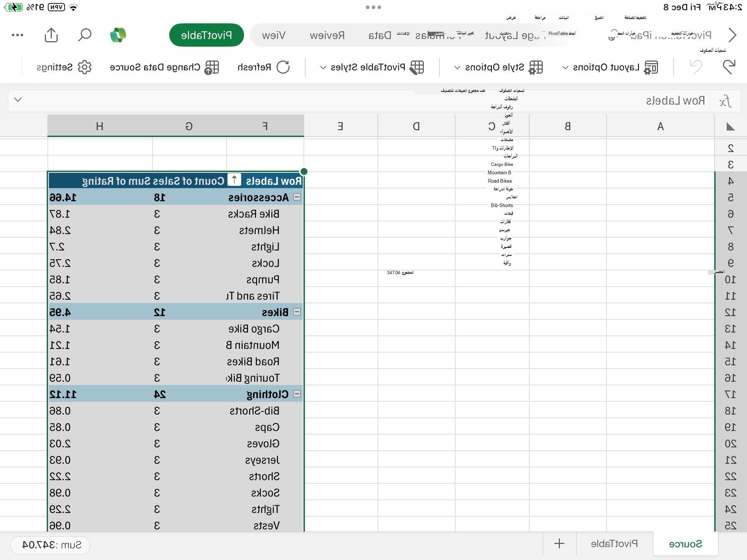Open the Search magnifier icon
The image size is (747, 560).
85,35
